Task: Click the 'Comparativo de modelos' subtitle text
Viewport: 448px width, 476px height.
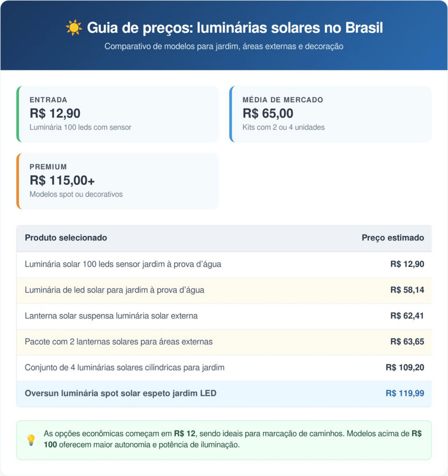Action: 224,46
